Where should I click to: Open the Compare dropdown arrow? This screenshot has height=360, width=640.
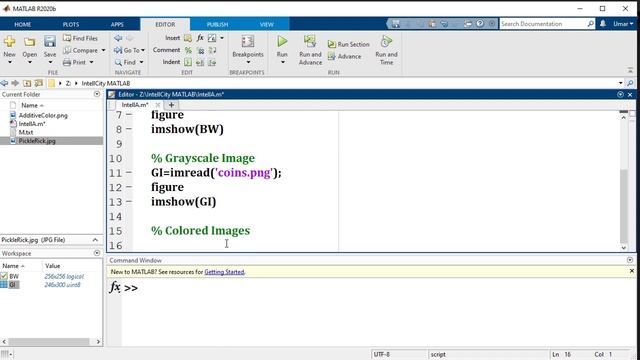click(103, 50)
